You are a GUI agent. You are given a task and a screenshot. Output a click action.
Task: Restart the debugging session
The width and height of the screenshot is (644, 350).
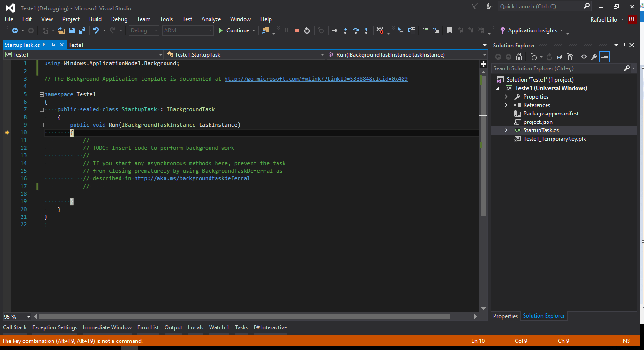pyautogui.click(x=307, y=30)
